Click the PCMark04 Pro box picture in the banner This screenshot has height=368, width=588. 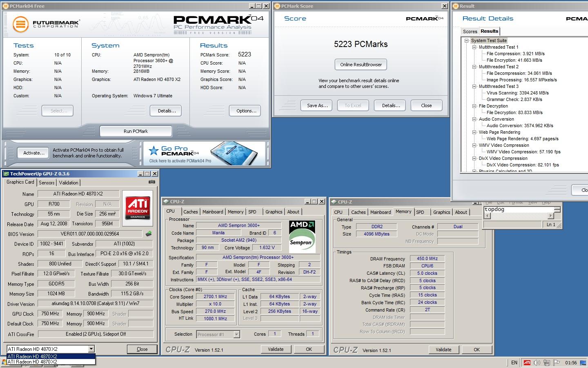point(235,153)
